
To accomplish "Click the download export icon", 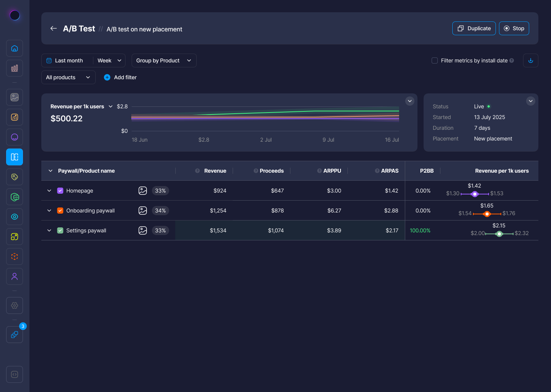I will [x=530, y=60].
